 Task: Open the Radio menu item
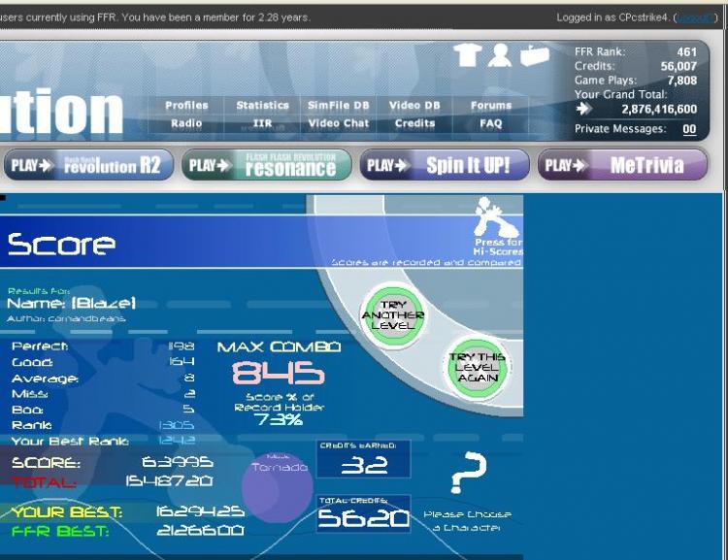coord(186,123)
